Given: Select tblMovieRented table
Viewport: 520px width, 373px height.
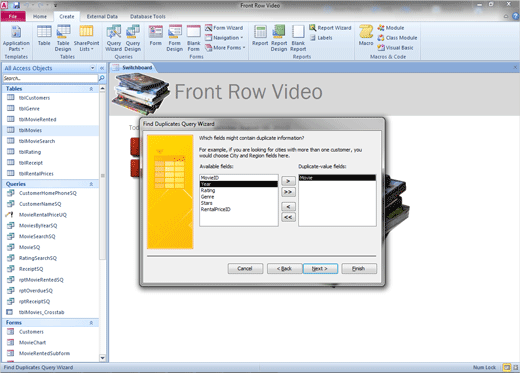Looking at the screenshot, I should (51, 119).
